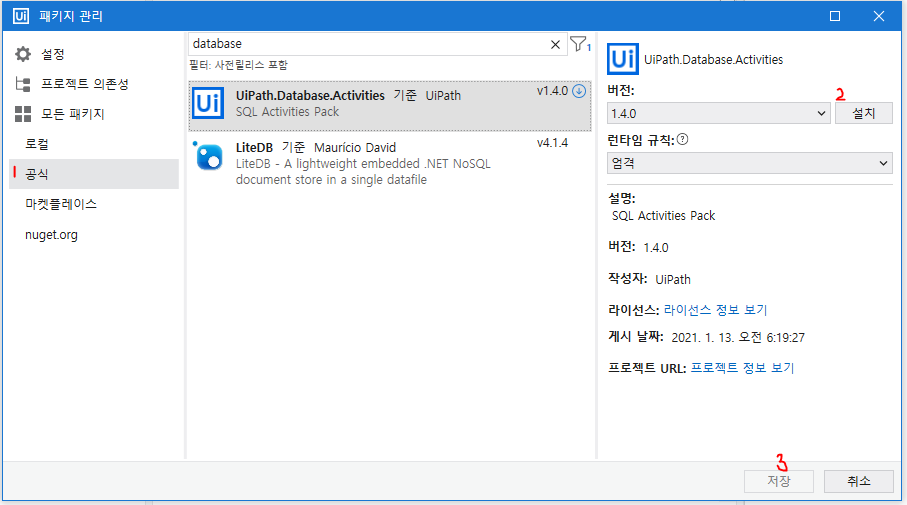Select the 공식 package source
907x505 pixels.
(94, 174)
